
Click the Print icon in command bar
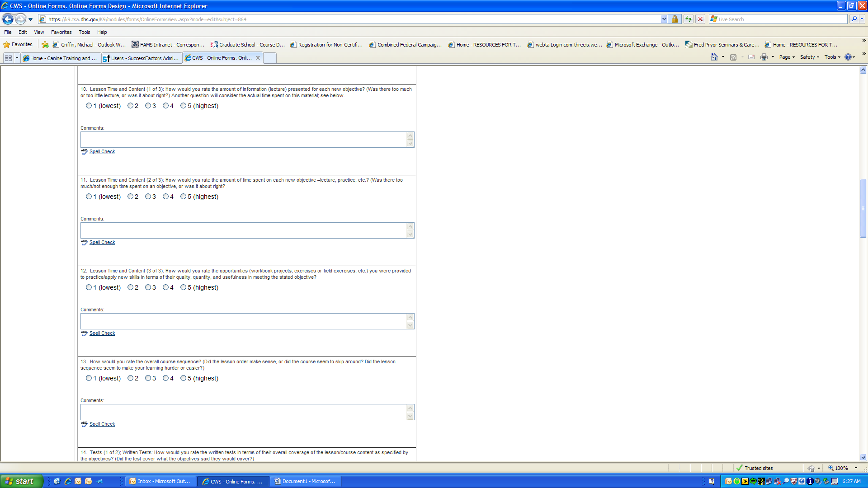(x=764, y=57)
